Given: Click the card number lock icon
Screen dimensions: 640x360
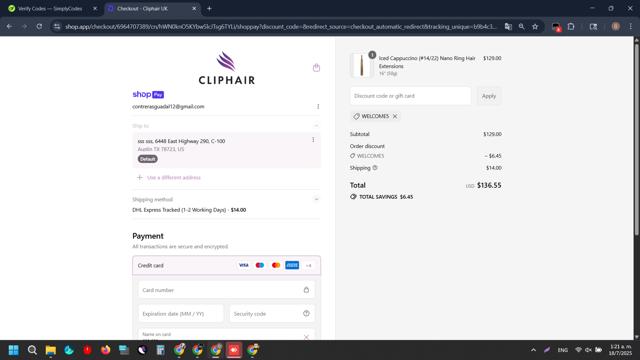Looking at the screenshot, I should [306, 290].
